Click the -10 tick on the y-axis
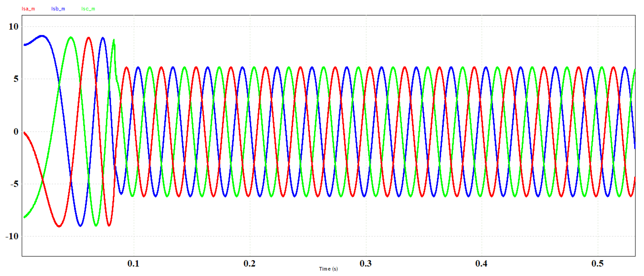 12,236
